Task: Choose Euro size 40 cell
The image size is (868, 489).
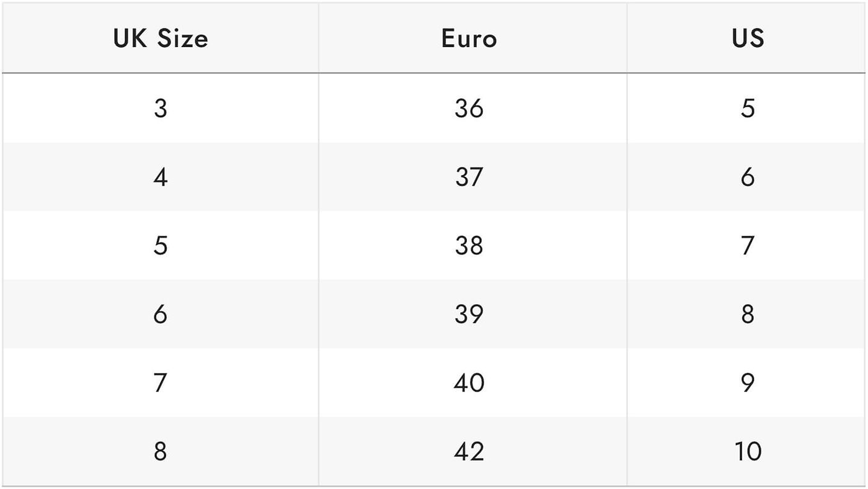Action: (469, 383)
